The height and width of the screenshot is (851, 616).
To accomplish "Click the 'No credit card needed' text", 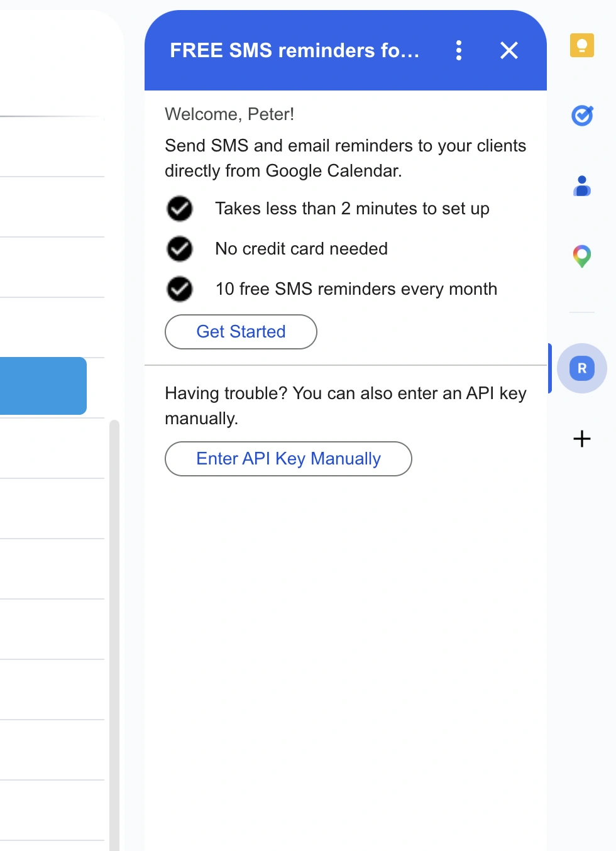I will click(301, 249).
